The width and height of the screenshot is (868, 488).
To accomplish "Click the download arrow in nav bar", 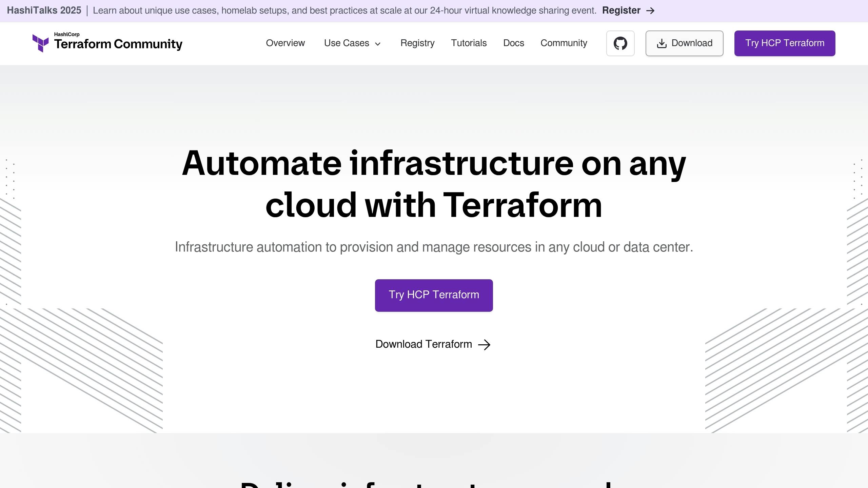I will [x=660, y=43].
